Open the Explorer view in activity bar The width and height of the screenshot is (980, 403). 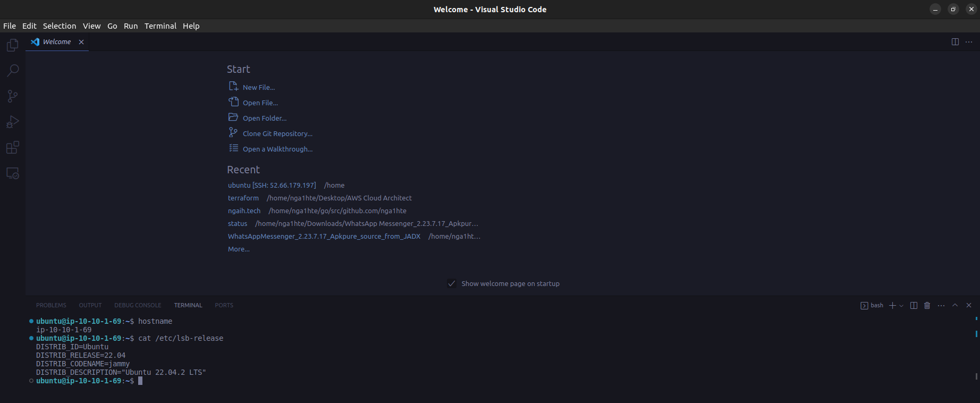[13, 45]
